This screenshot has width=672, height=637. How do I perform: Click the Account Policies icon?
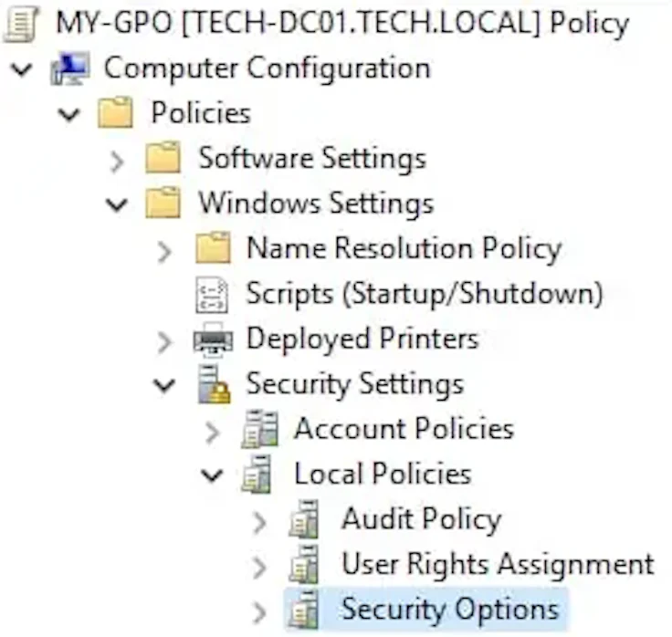[x=260, y=429]
